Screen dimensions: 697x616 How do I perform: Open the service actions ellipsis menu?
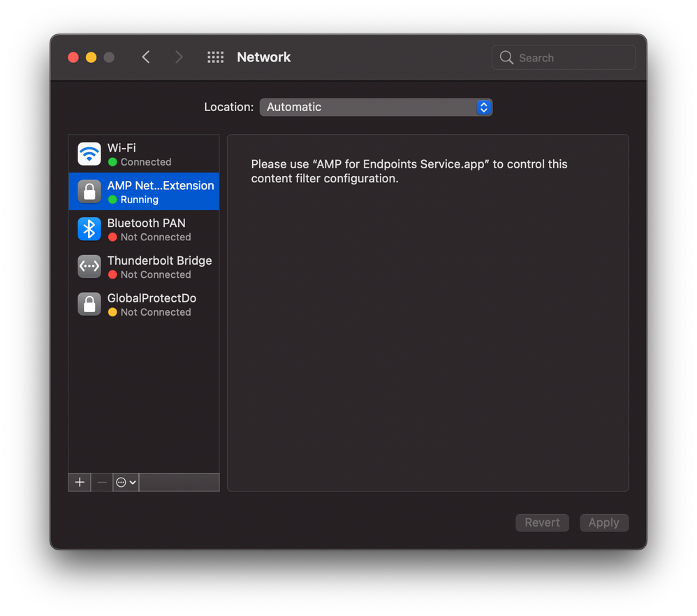126,482
